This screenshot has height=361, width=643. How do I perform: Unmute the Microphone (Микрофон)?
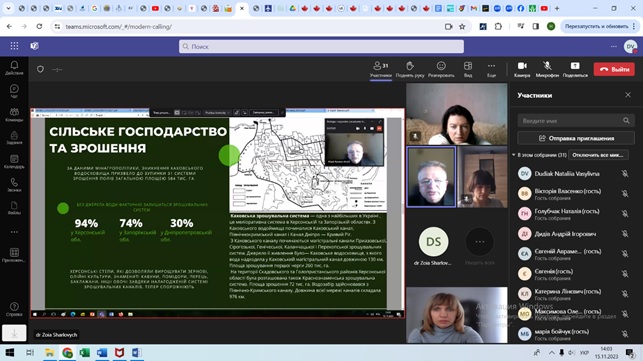pyautogui.click(x=547, y=69)
